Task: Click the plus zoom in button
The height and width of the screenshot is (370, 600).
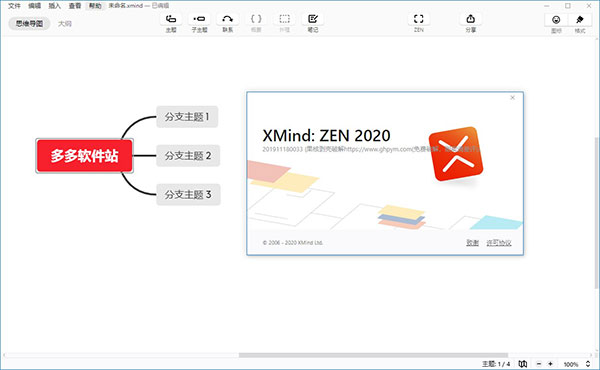Action: [550, 363]
